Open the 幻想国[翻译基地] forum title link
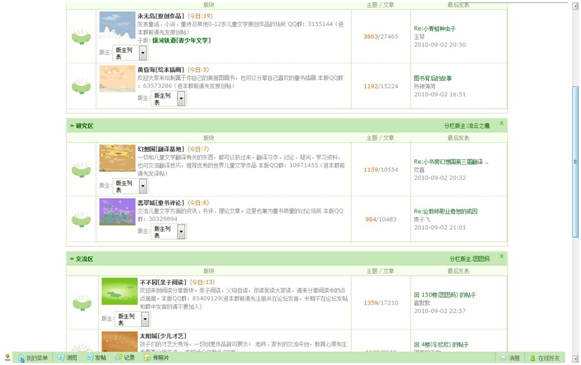The image size is (581, 365). [161, 149]
